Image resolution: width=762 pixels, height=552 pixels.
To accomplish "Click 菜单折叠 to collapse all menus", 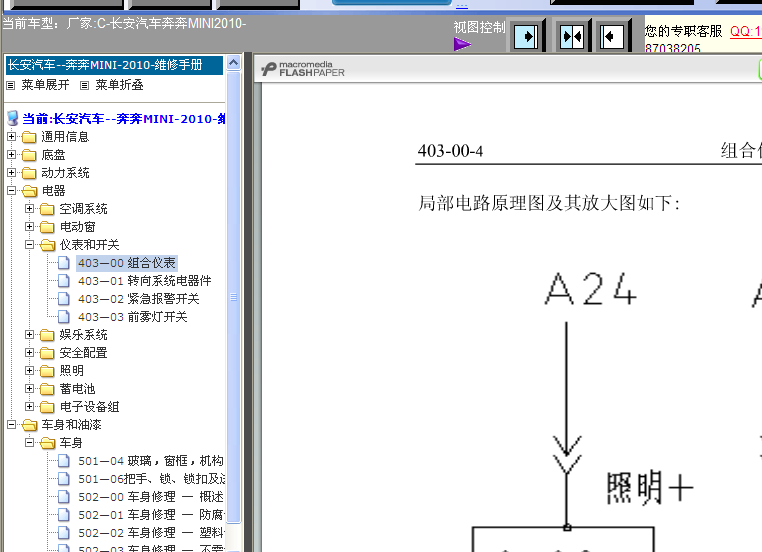I will click(119, 85).
